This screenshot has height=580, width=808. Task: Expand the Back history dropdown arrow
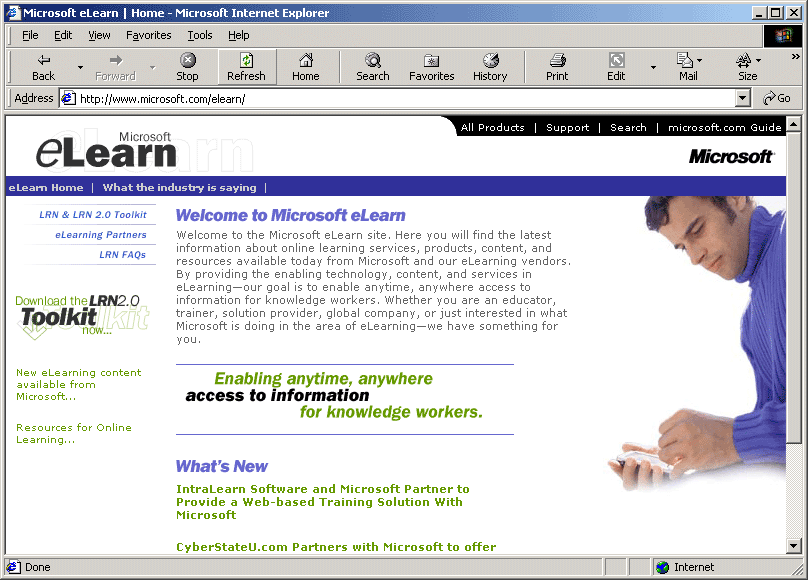click(x=80, y=67)
